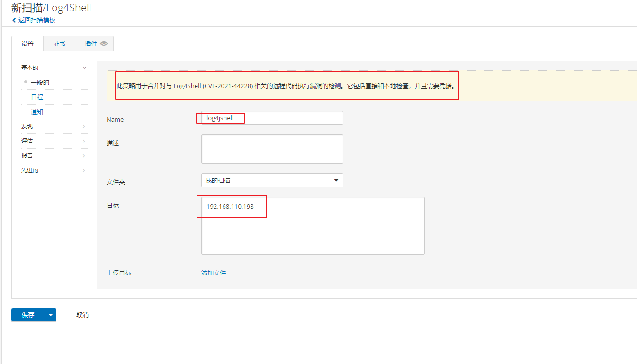
Task: Open the dropdown arrow next to 保存
Action: (x=51, y=315)
